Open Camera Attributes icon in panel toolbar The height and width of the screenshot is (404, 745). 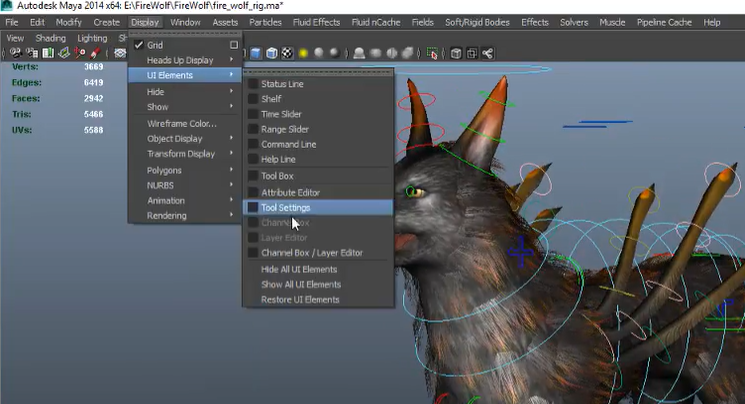click(x=32, y=53)
